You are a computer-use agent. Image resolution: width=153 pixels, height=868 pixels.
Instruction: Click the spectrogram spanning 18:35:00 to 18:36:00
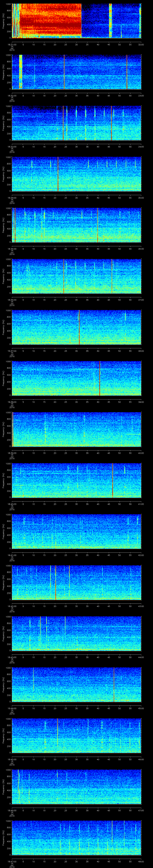(76, 225)
